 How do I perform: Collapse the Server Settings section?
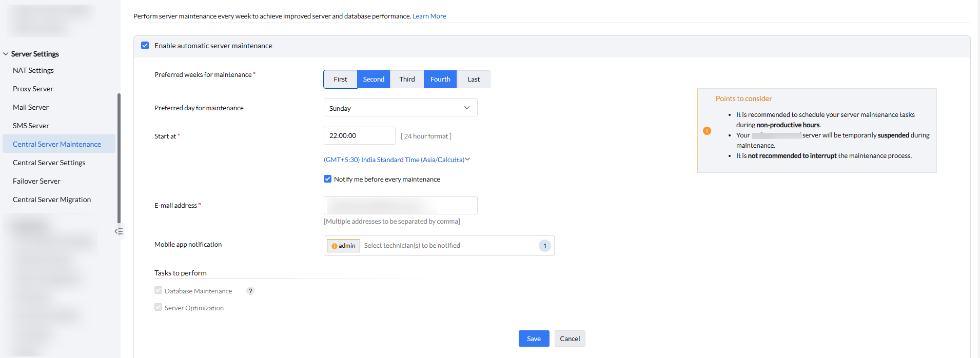click(x=6, y=54)
